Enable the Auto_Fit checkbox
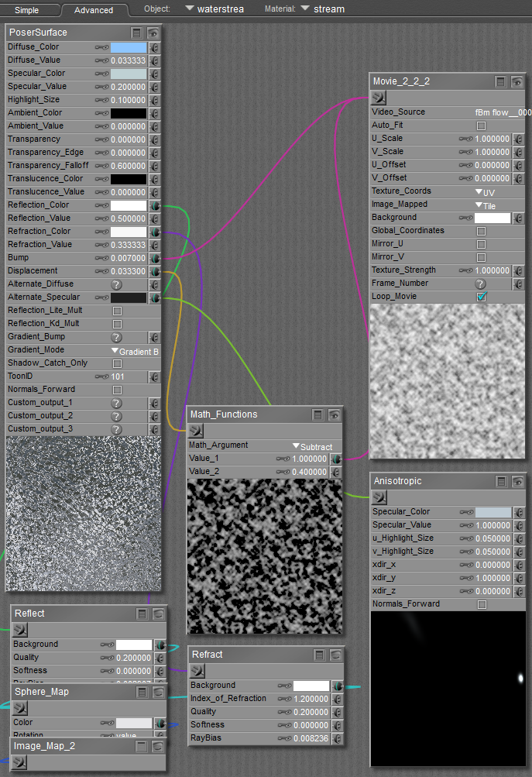 tap(481, 125)
